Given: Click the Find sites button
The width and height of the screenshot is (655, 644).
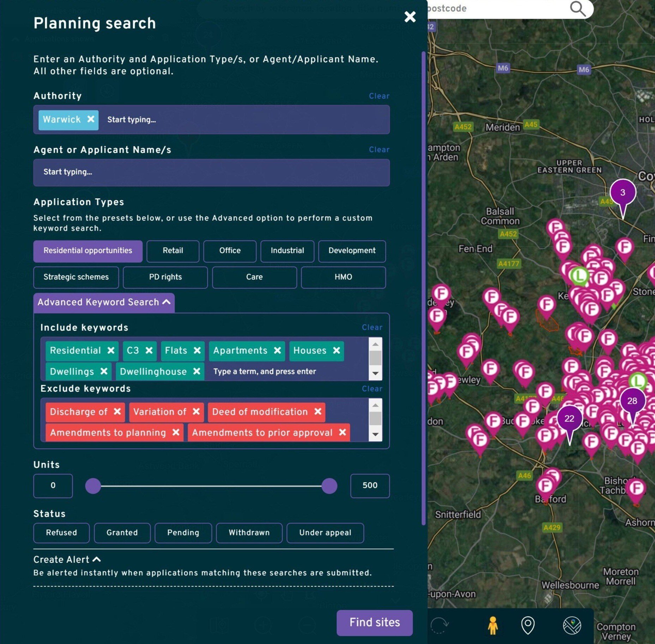Looking at the screenshot, I should tap(374, 623).
